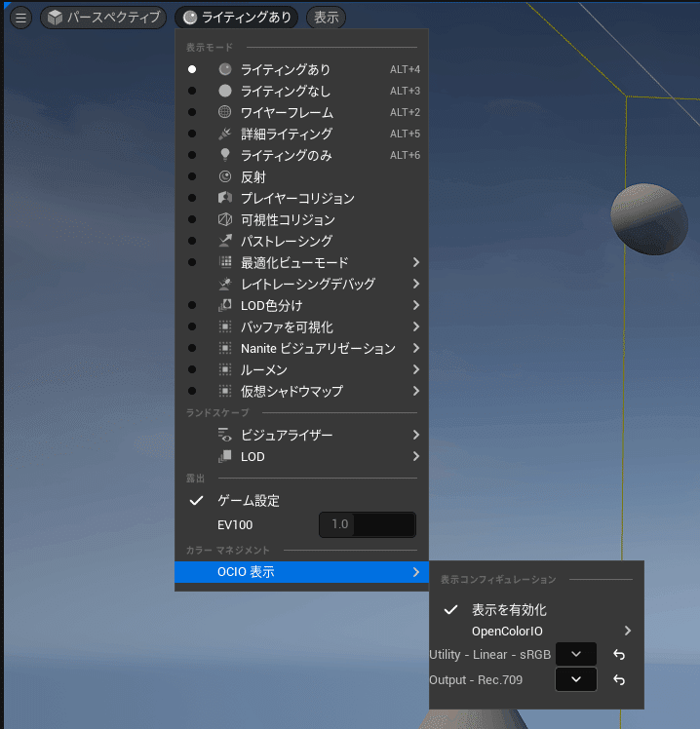
Task: Click the 反射 reflection icon
Action: point(225,176)
